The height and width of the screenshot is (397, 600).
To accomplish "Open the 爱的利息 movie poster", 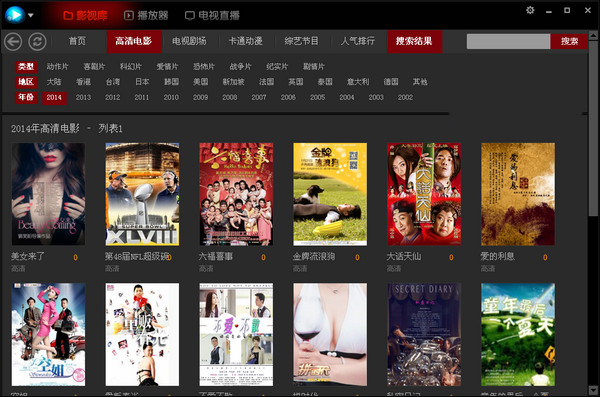I will point(518,194).
